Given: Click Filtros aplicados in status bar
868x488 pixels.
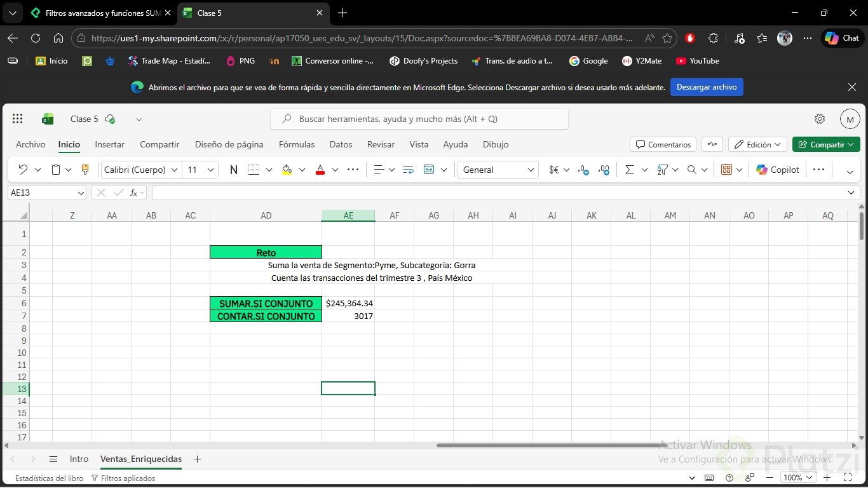Looking at the screenshot, I should [123, 478].
